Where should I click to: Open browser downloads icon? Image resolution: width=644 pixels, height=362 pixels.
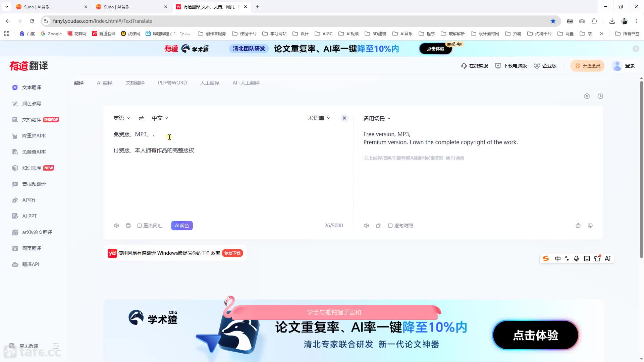coord(612,21)
